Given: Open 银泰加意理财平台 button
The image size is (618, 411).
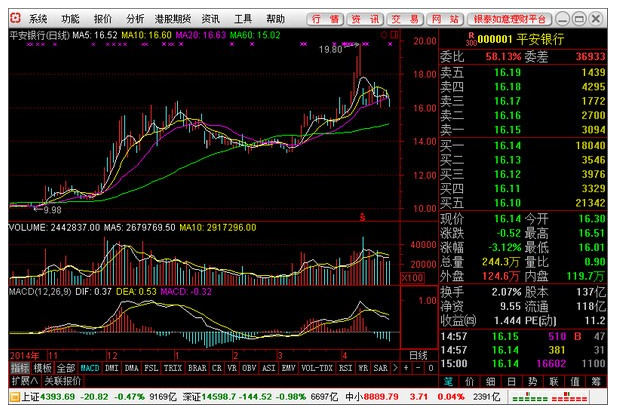Looking at the screenshot, I should point(510,19).
